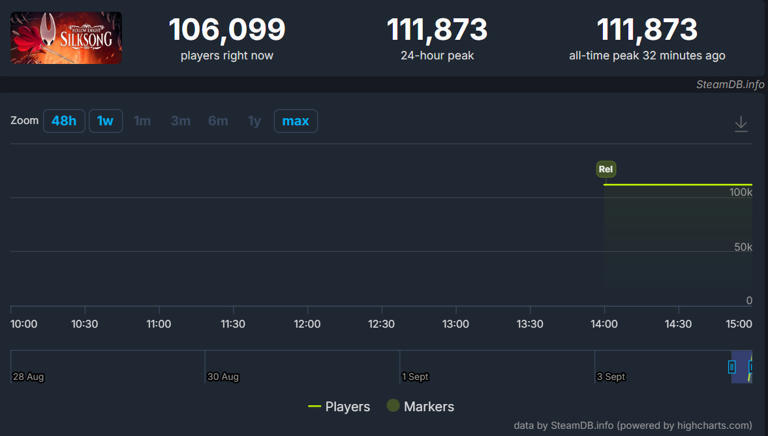The height and width of the screenshot is (436, 768).
Task: Toggle the Players series in legend
Action: 339,407
